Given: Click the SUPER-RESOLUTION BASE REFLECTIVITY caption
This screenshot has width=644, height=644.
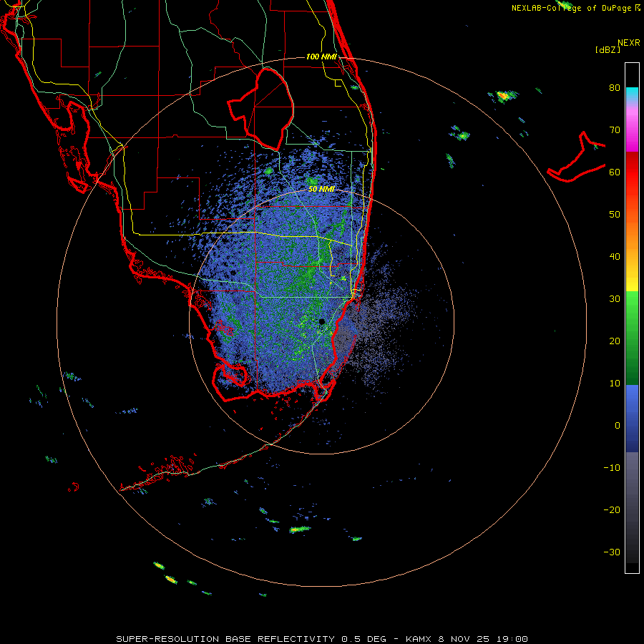Looking at the screenshot, I should 225,639.
